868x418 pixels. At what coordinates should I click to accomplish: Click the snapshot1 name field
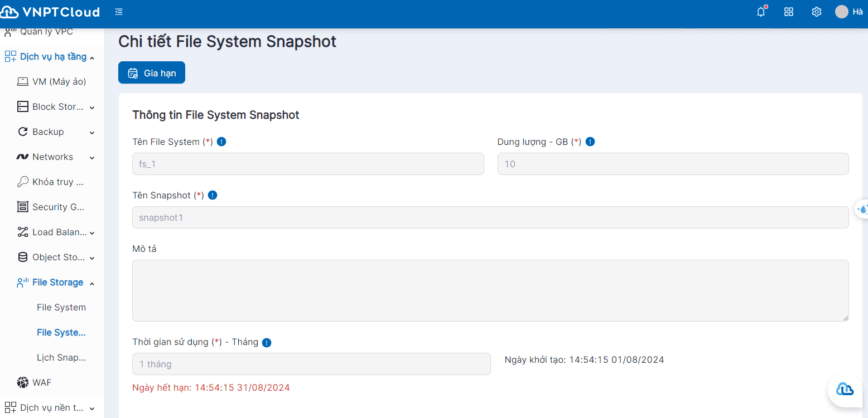point(490,217)
